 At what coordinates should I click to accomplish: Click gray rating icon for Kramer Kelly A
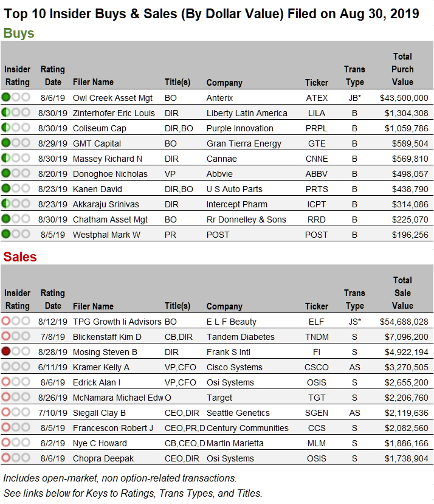coord(15,367)
